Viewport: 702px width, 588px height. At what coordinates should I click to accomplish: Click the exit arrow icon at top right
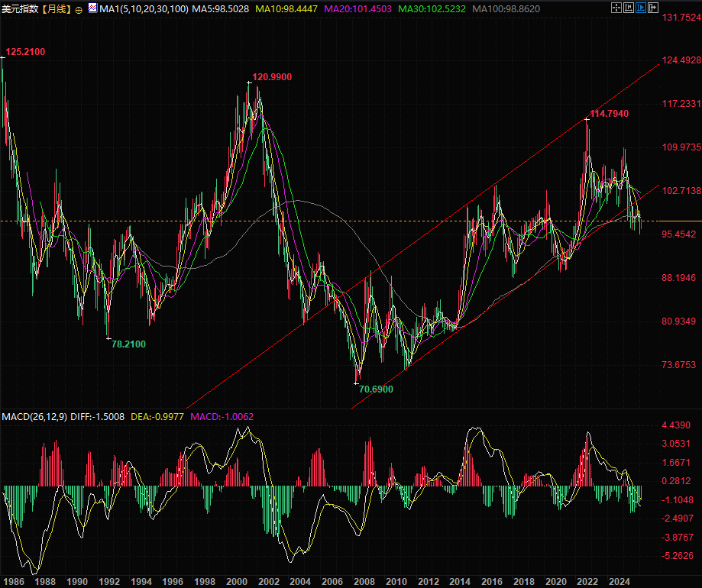[x=653, y=8]
